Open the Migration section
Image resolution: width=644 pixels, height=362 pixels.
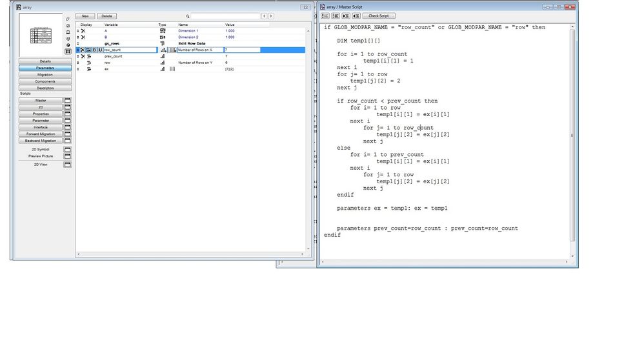click(45, 75)
